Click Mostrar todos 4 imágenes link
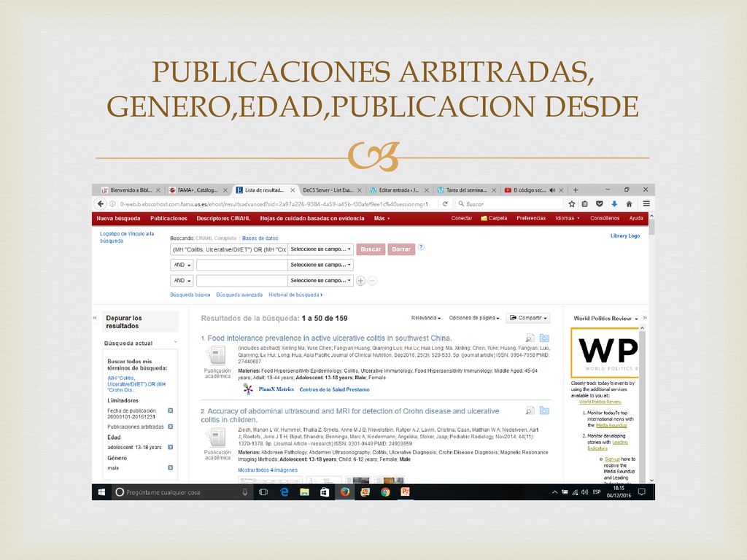 point(268,470)
